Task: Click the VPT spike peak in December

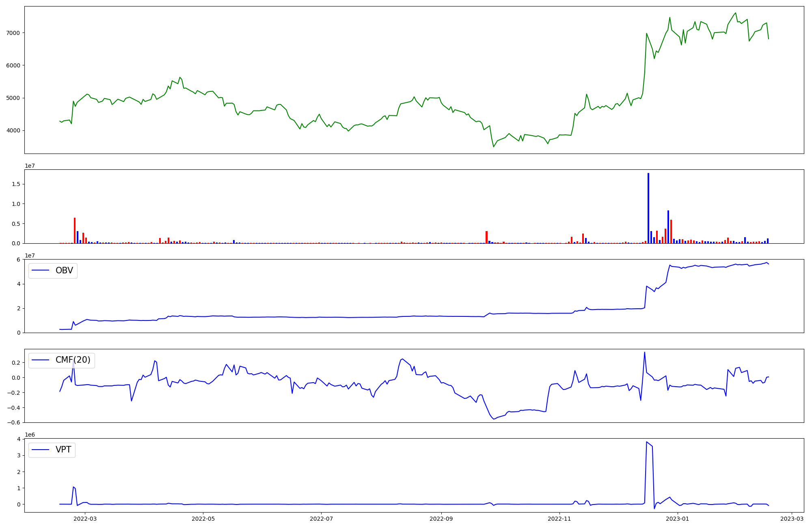Action: tap(646, 442)
